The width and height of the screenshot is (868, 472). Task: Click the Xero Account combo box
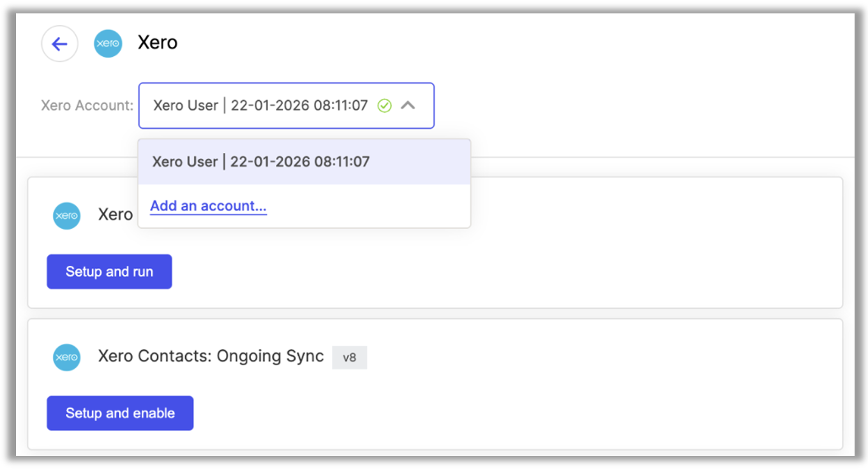[286, 106]
